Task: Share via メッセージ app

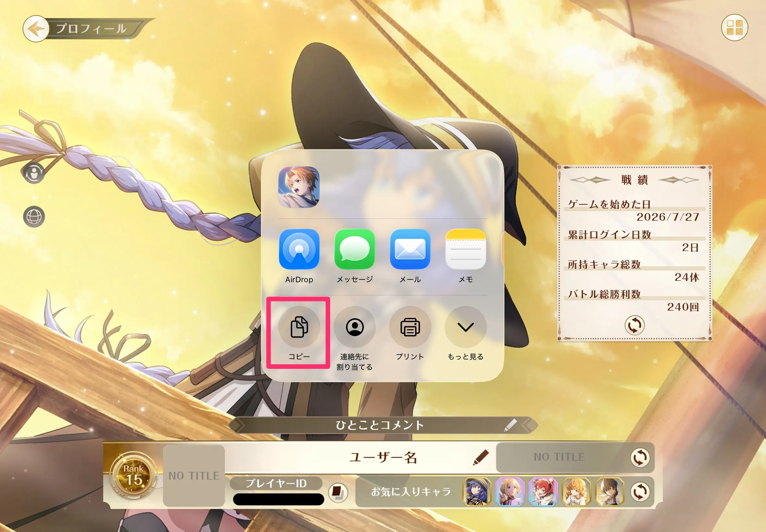Action: coord(354,256)
